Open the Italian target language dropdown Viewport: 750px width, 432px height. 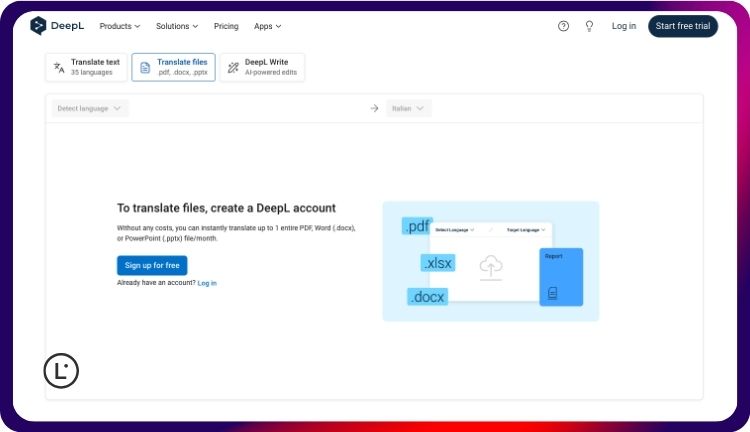[409, 108]
